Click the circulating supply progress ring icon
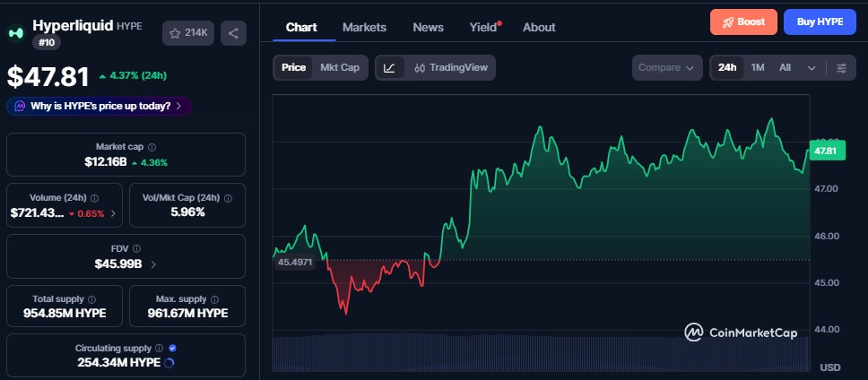The image size is (868, 380). 170,363
